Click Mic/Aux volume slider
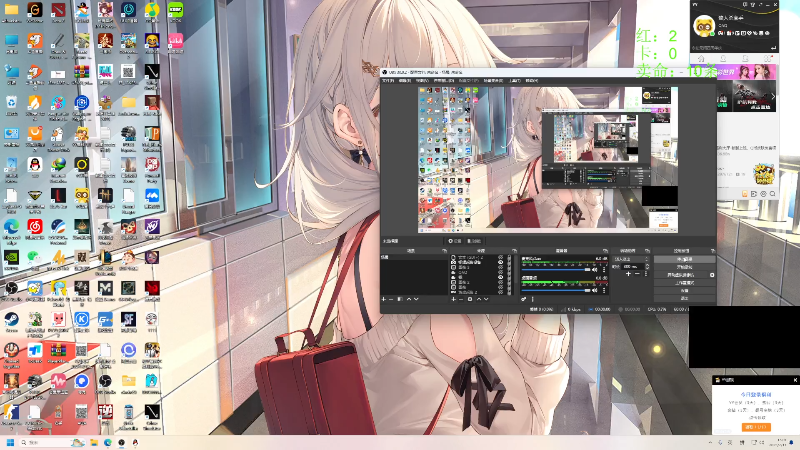800x450 pixels. coord(556,270)
